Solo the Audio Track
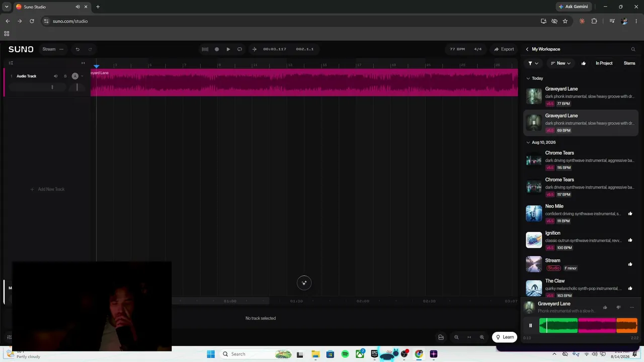 coord(65,76)
